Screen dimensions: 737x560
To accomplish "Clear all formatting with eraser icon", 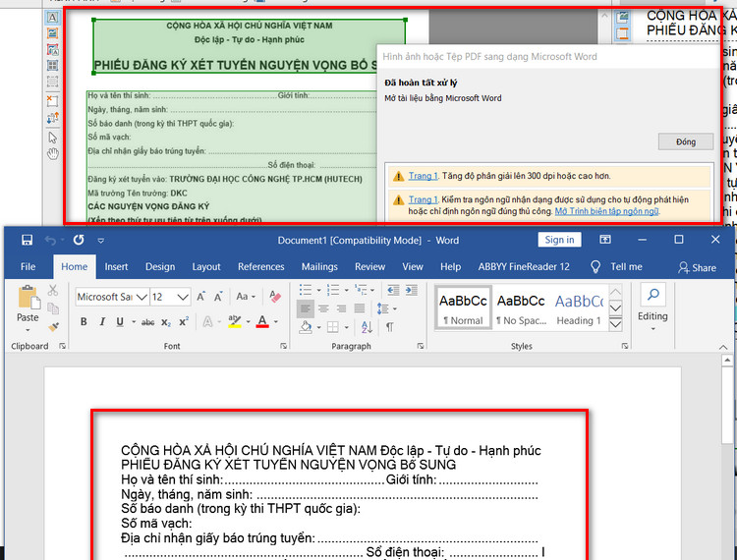I will coord(275,297).
